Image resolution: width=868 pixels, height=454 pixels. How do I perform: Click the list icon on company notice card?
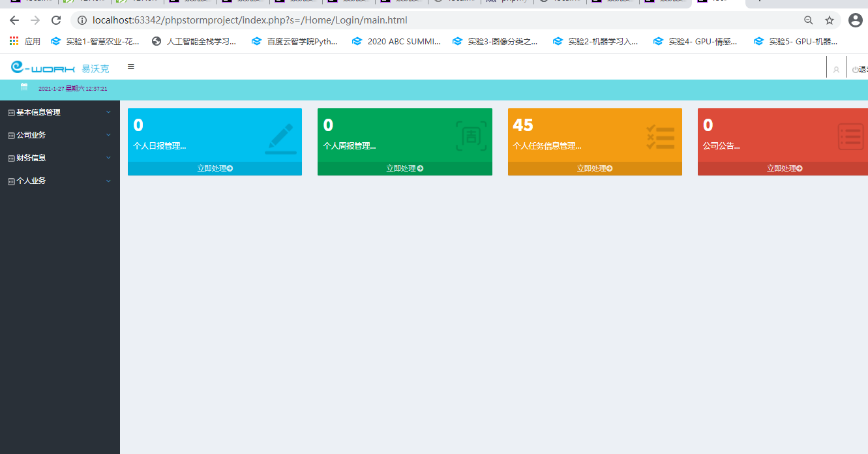pyautogui.click(x=850, y=137)
